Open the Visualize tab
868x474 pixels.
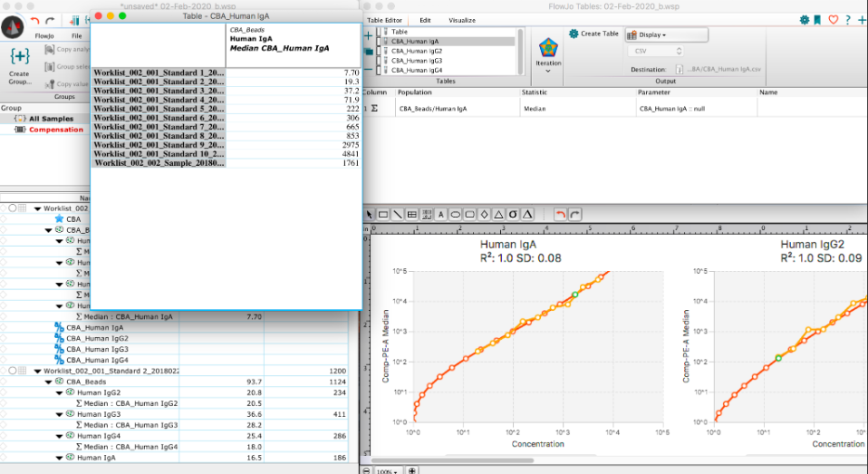tap(462, 20)
